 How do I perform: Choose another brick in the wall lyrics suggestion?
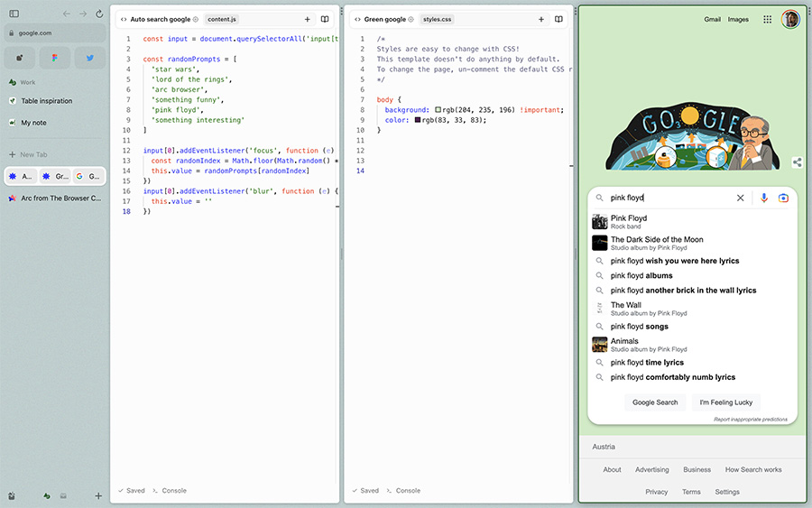coord(693,291)
